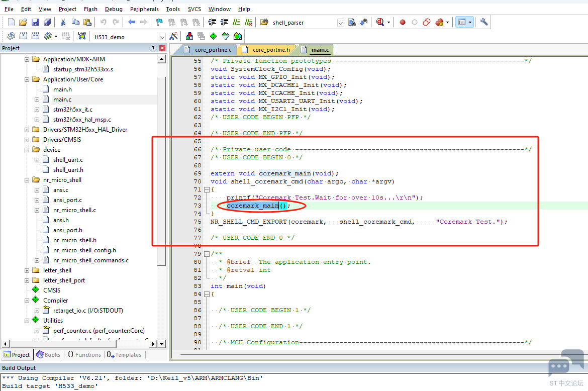The width and height of the screenshot is (588, 391).
Task: Collapse device group
Action: pos(27,150)
